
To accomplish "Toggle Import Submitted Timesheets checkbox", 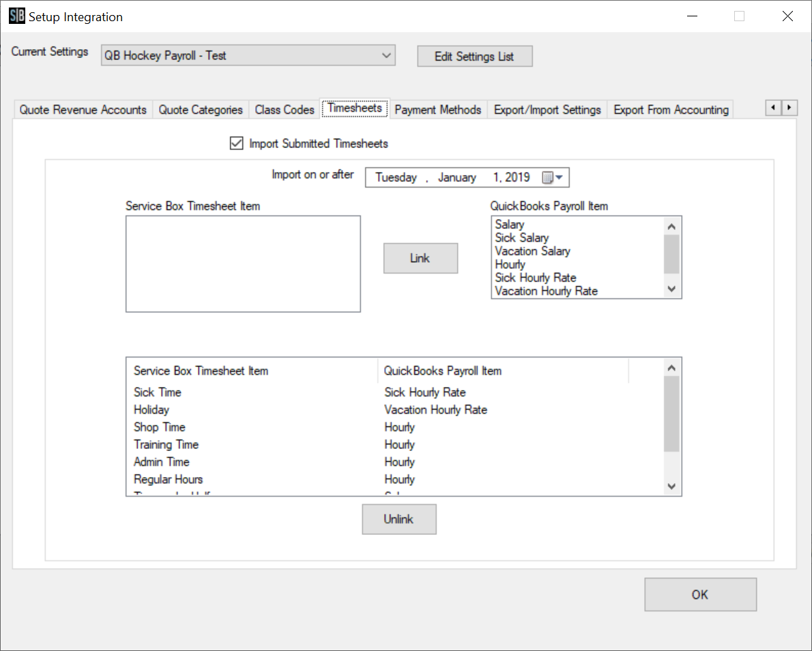I will (x=236, y=143).
